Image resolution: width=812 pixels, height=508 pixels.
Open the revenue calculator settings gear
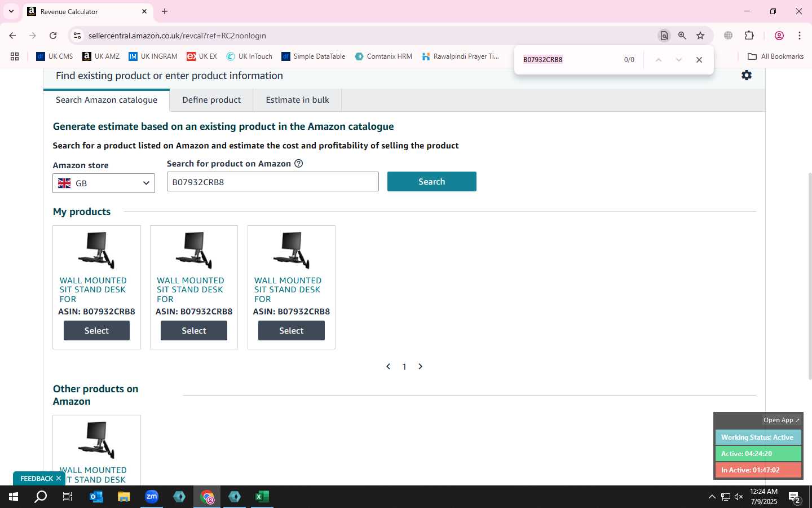[x=747, y=75]
